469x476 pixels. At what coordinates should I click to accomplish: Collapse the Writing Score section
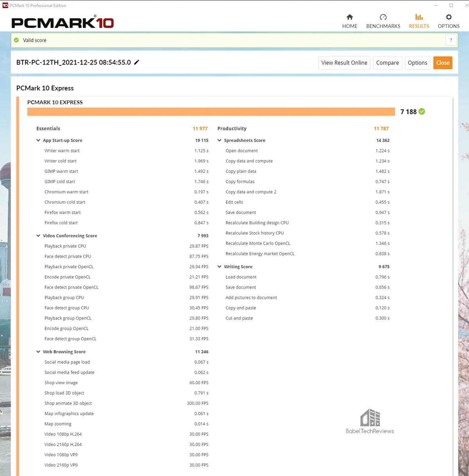(x=219, y=267)
